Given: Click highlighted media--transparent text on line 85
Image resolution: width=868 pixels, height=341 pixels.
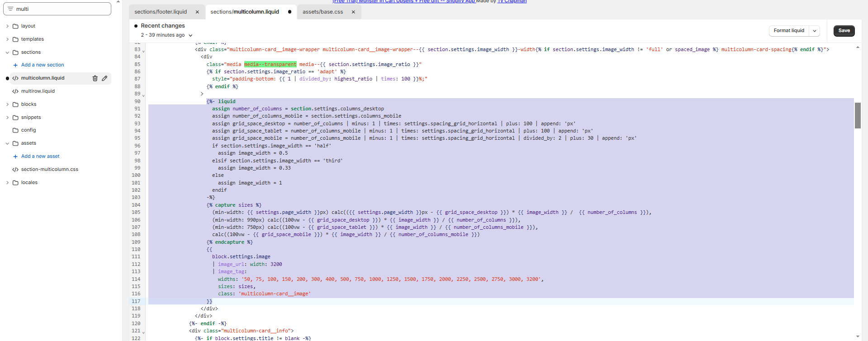Looking at the screenshot, I should click(270, 64).
